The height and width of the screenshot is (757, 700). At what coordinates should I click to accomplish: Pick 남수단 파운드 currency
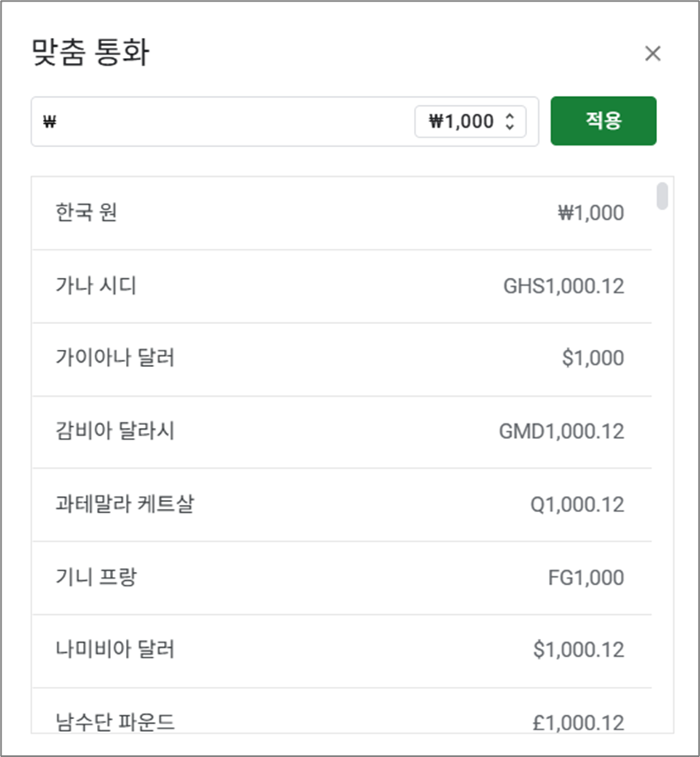(342, 711)
